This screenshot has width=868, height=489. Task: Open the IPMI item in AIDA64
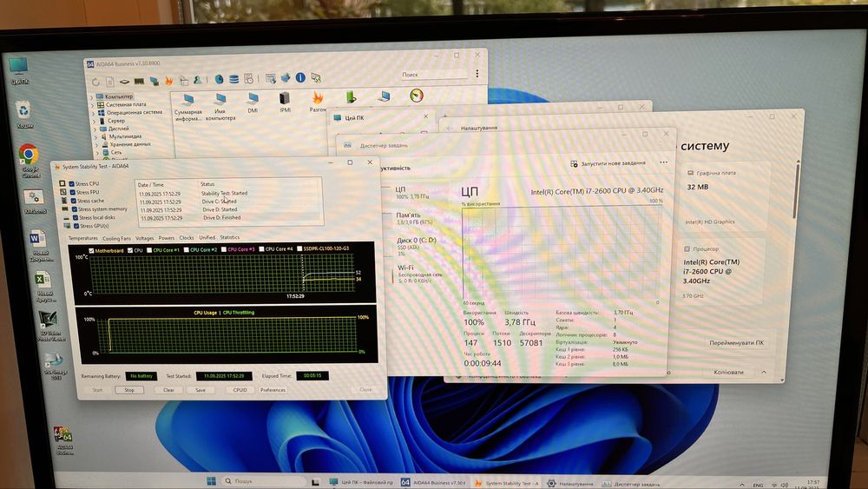[x=285, y=102]
